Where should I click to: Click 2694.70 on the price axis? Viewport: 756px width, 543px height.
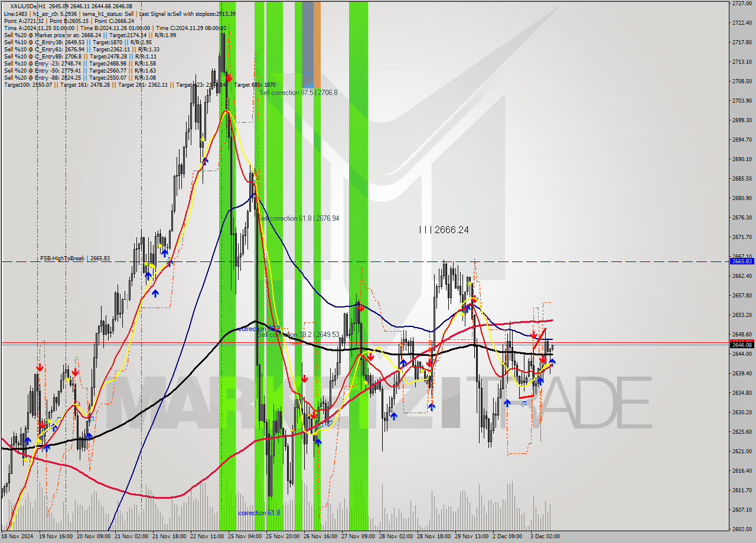click(x=741, y=139)
